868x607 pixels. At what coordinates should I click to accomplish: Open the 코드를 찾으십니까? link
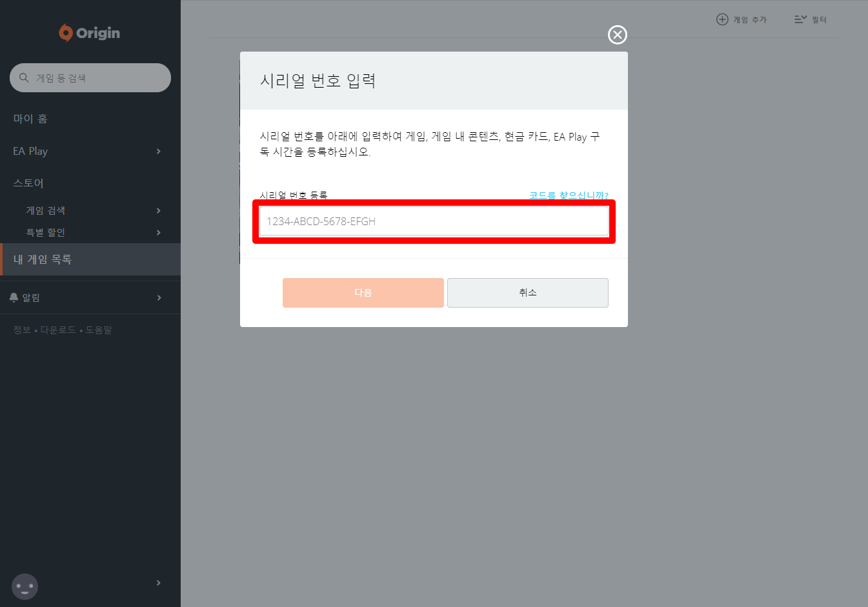(569, 195)
